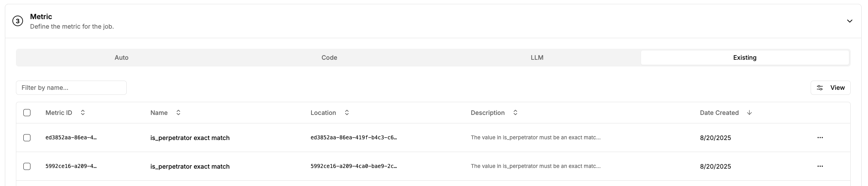The image size is (868, 186).
Task: Click the second is_perpetrator exact match name
Action: pyautogui.click(x=190, y=167)
